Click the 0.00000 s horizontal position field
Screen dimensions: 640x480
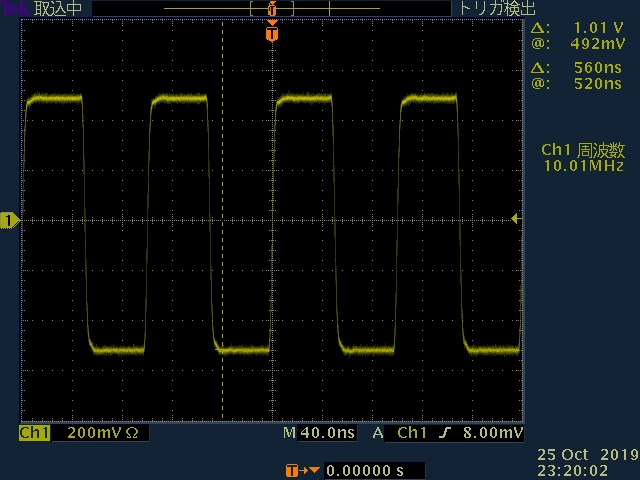pos(365,470)
